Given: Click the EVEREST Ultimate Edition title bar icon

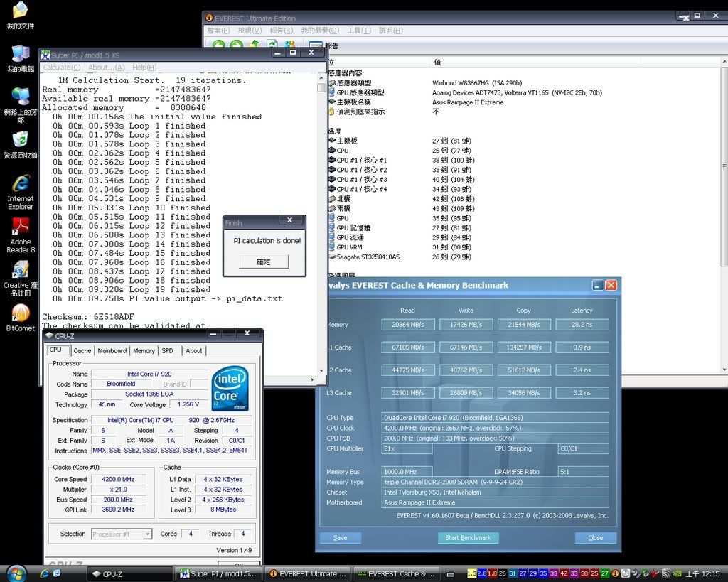Looking at the screenshot, I should [x=209, y=18].
